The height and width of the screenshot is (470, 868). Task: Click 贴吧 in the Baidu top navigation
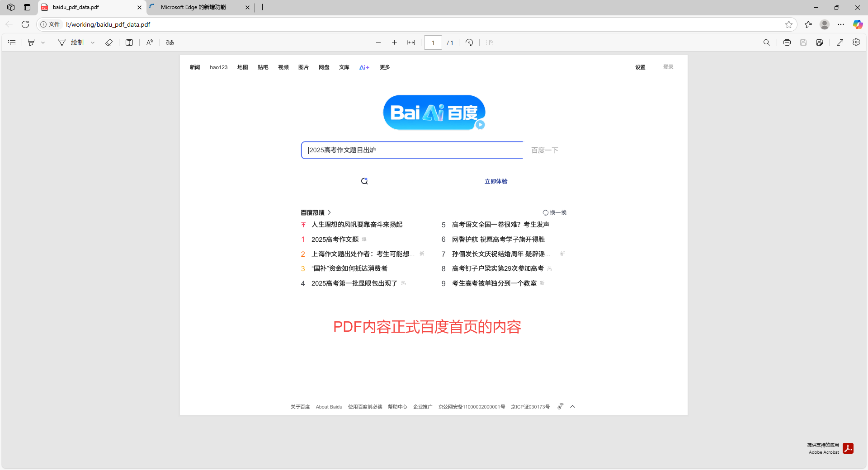pos(263,67)
